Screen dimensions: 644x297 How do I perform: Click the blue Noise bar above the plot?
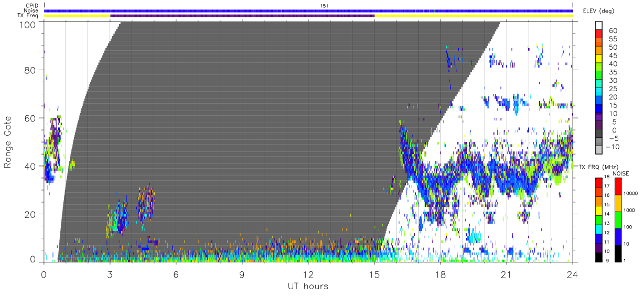(308, 10)
